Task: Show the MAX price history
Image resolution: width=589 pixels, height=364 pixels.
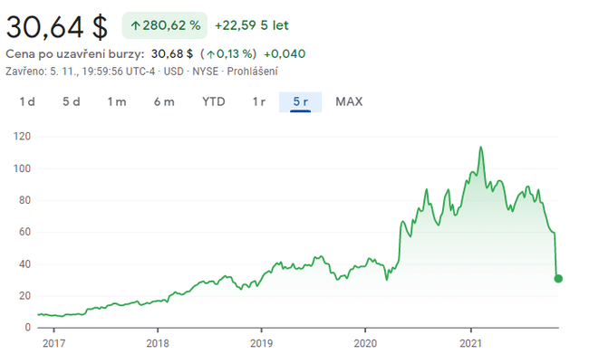Action: coord(349,101)
